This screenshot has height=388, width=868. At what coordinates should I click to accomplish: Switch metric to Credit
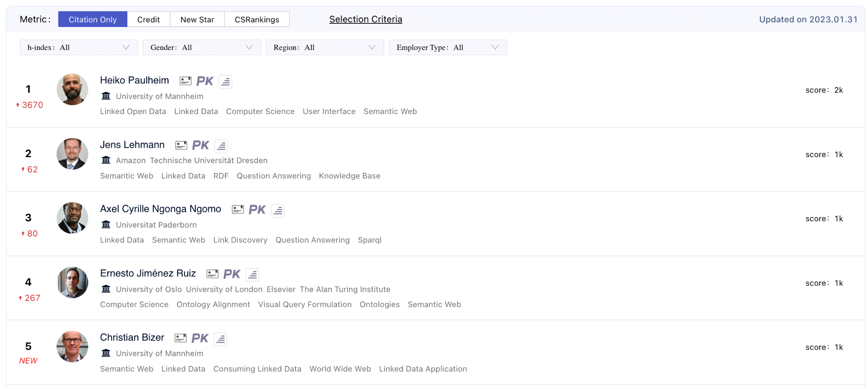[148, 19]
